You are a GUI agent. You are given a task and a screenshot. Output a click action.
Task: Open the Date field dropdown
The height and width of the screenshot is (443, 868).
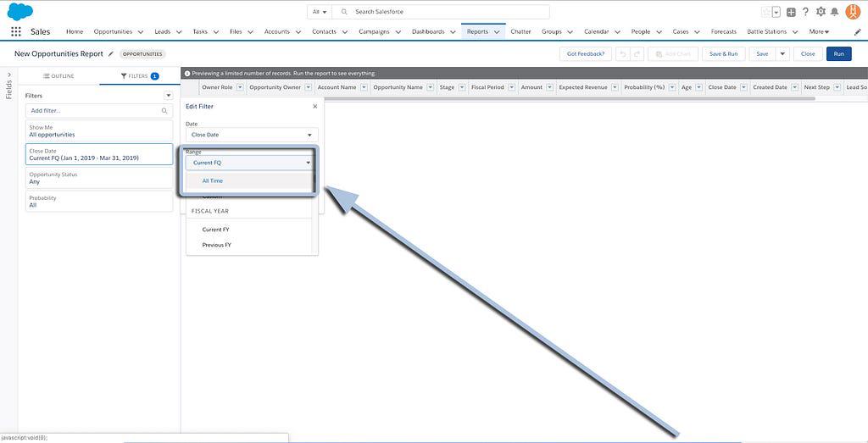[x=251, y=135]
